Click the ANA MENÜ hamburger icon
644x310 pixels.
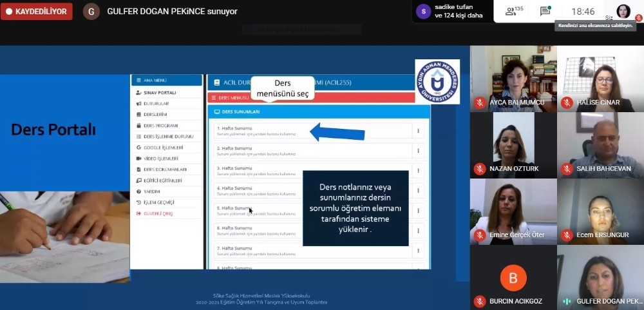point(138,81)
